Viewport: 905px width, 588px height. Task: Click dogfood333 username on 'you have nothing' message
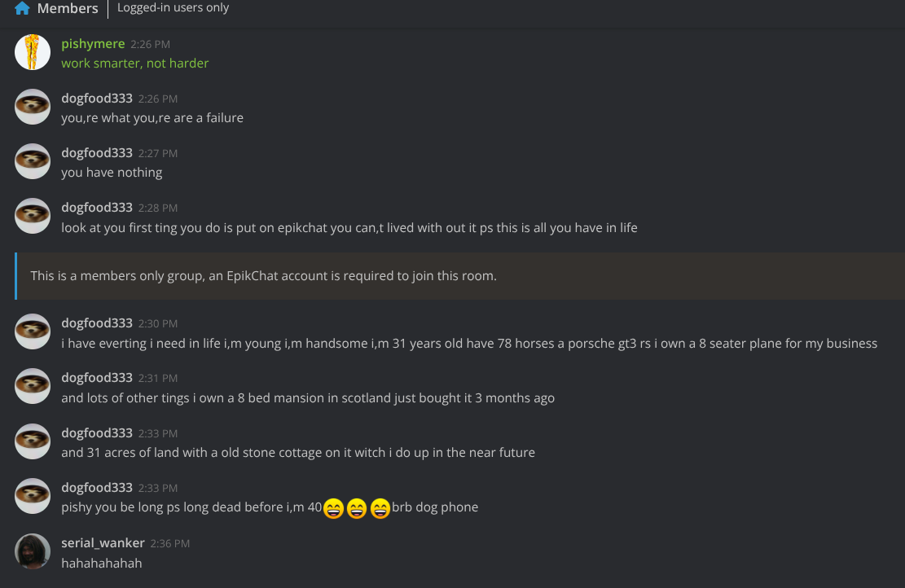[96, 153]
